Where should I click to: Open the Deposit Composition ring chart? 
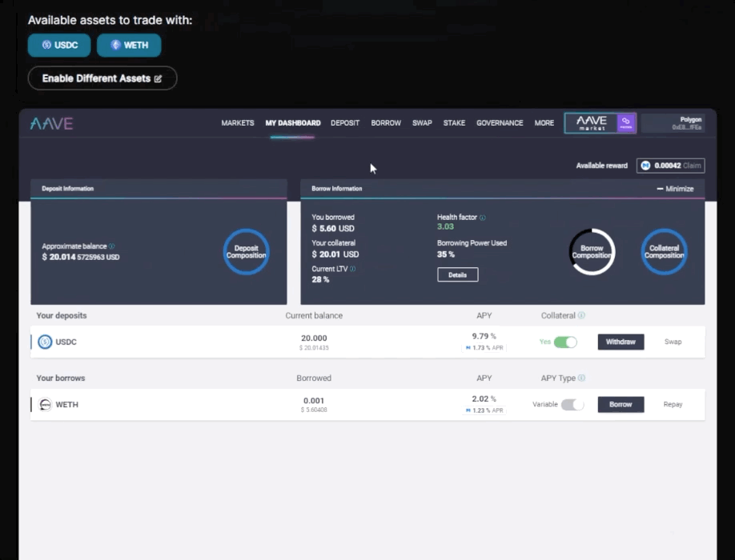pos(246,251)
